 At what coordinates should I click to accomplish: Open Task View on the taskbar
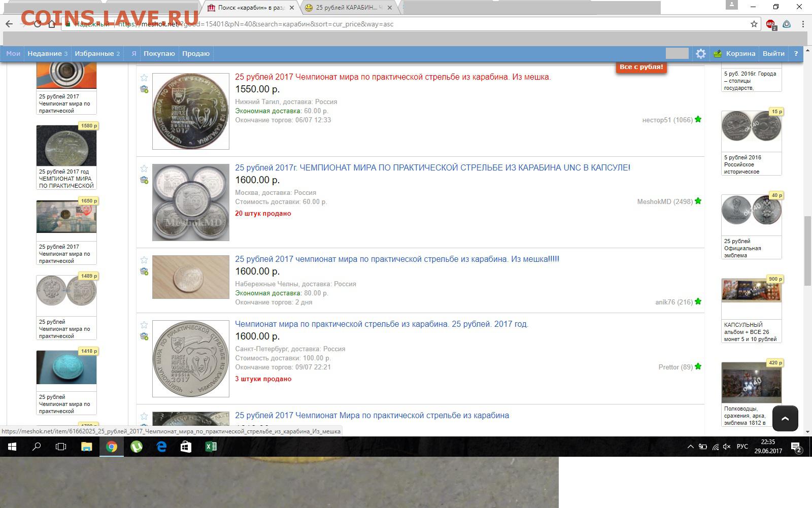click(61, 447)
